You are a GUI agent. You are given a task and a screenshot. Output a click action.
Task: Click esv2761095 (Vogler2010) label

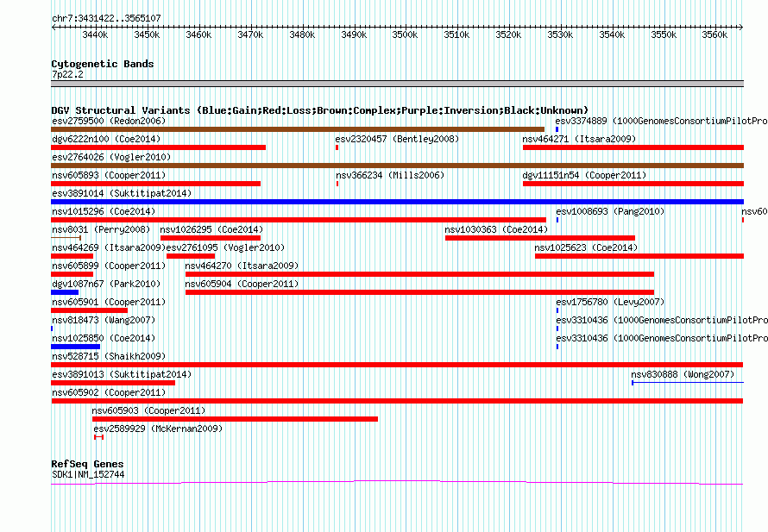point(225,247)
